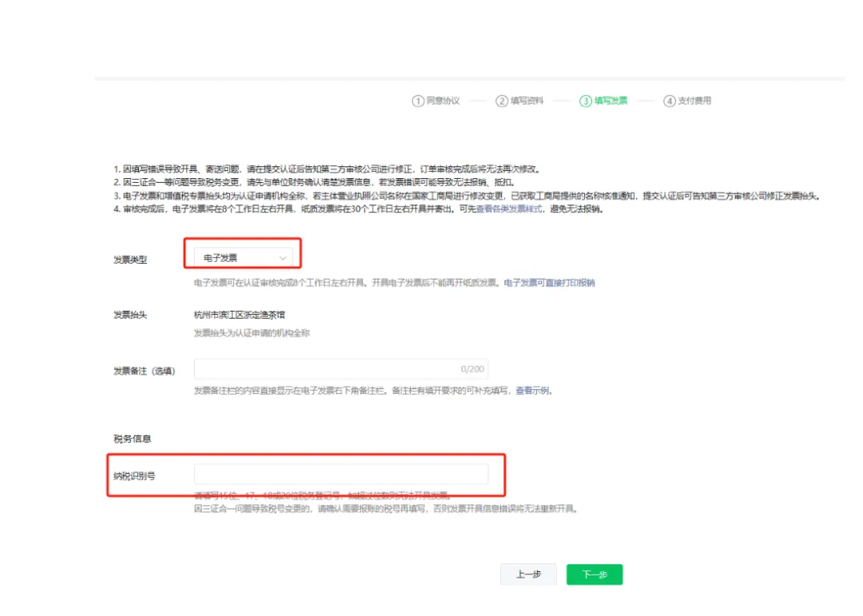
Task: Jump to the 支付费用 step label
Action: pos(694,101)
